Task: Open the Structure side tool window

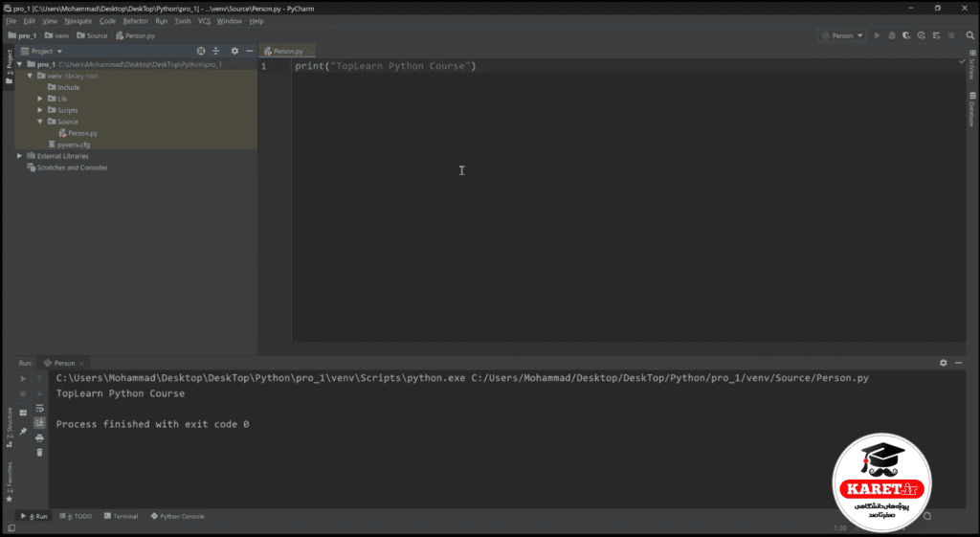Action: (x=9, y=428)
